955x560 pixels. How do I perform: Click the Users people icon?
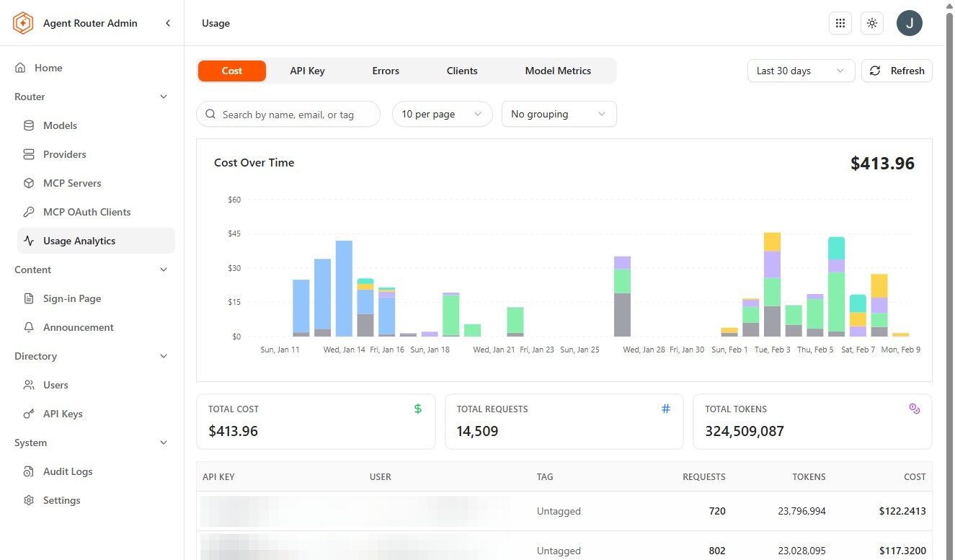click(29, 385)
